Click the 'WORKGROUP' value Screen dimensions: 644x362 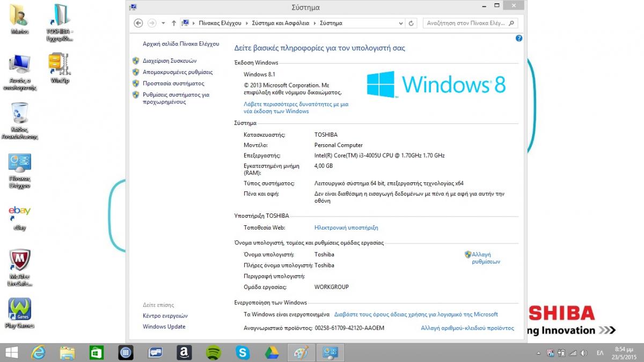coord(332,287)
